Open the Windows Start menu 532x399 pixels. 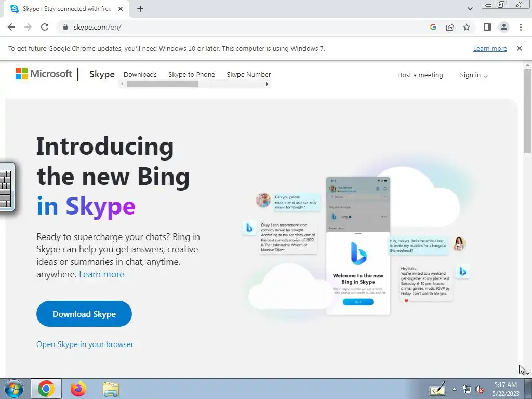click(14, 389)
